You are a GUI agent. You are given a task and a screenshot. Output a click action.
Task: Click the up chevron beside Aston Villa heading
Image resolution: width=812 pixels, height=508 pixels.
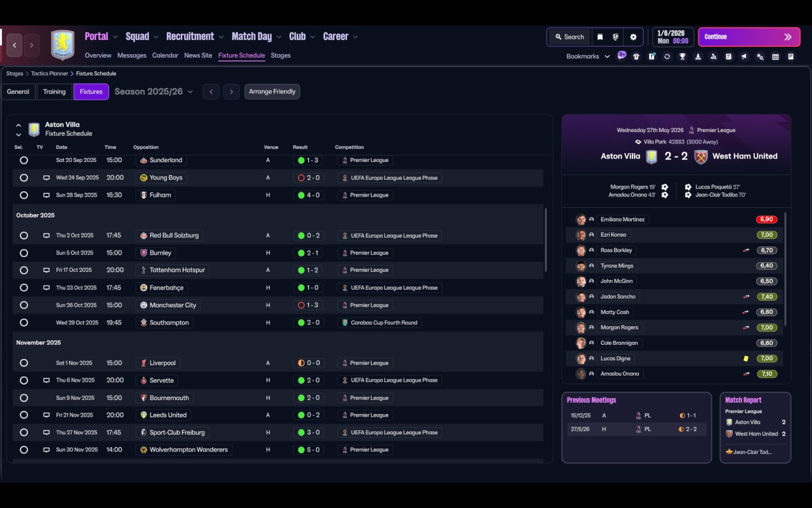[x=18, y=126]
